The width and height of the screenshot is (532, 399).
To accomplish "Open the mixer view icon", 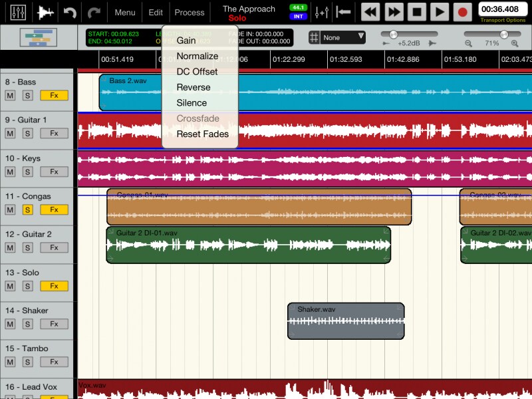I will click(19, 12).
